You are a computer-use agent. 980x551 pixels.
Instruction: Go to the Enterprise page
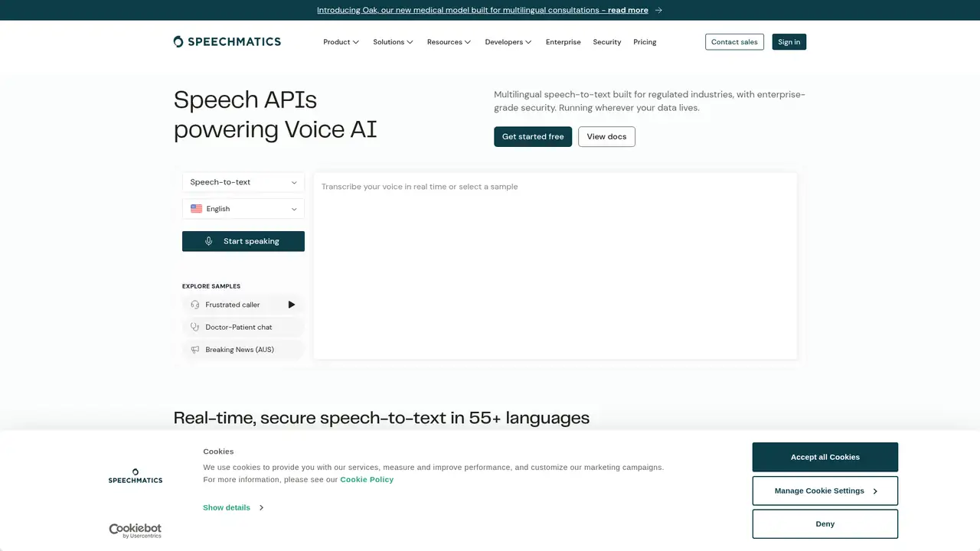click(563, 42)
